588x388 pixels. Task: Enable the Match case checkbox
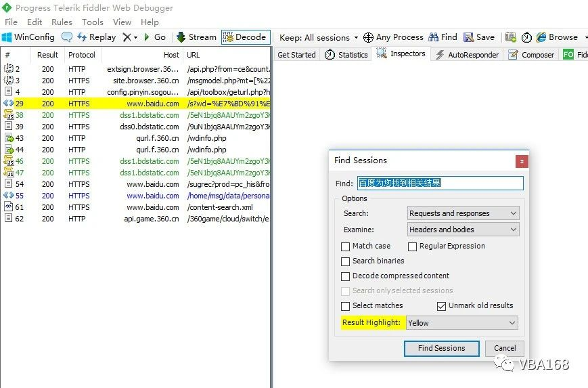pos(345,246)
